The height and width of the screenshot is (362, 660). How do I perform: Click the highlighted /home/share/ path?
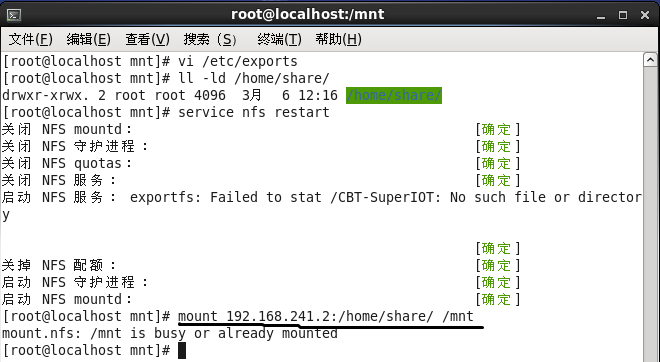pyautogui.click(x=394, y=96)
